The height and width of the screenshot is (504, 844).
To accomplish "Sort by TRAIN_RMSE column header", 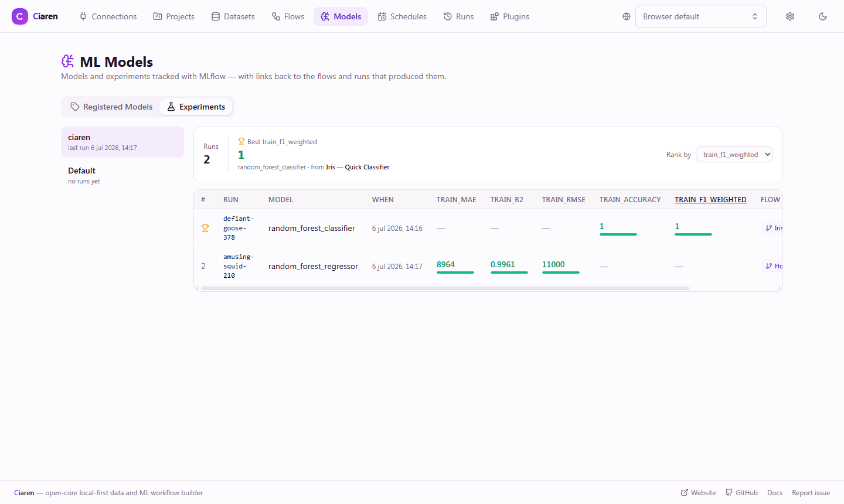I will click(564, 200).
